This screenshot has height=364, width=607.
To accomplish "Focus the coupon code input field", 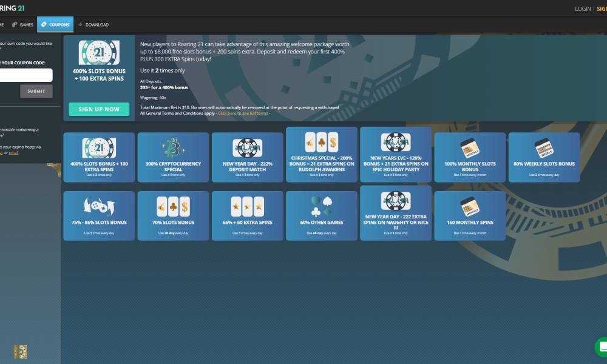I will pos(25,75).
